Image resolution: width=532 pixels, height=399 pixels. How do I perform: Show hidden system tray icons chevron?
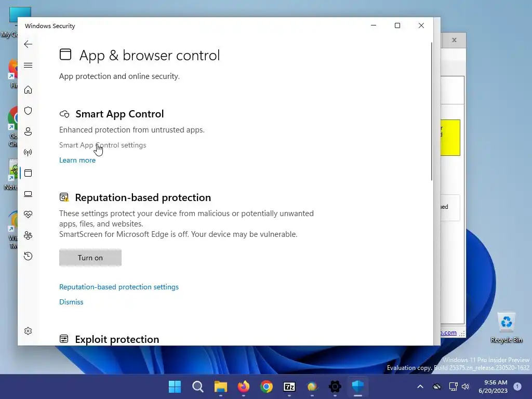tap(420, 387)
